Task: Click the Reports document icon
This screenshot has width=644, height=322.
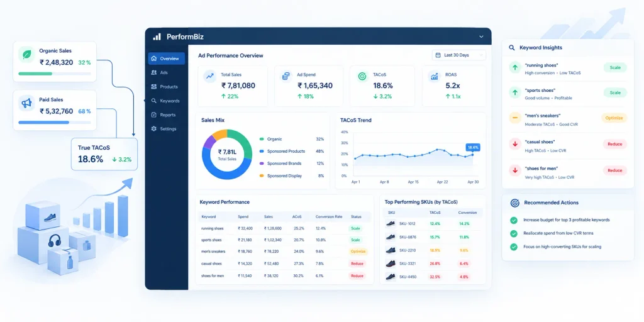Action: click(154, 114)
